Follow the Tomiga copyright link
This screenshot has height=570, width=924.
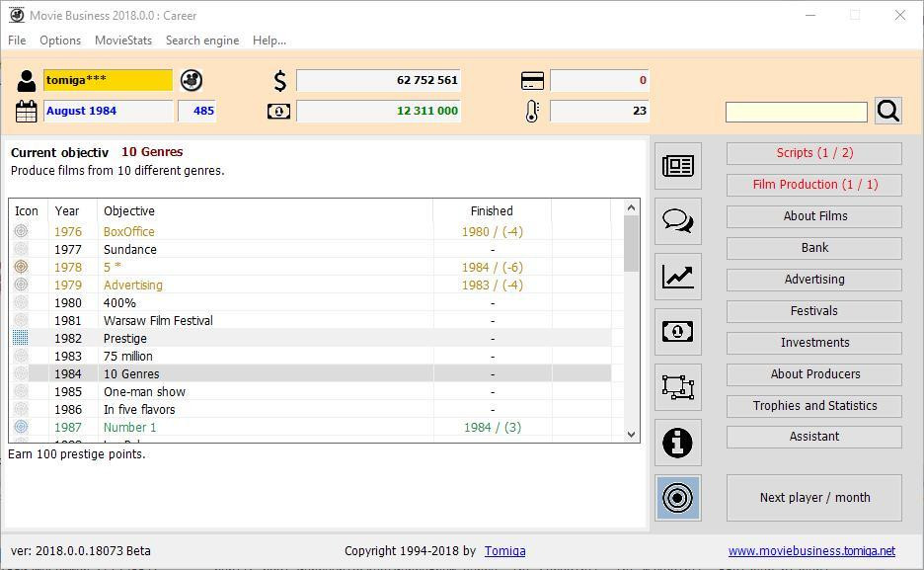(505, 550)
